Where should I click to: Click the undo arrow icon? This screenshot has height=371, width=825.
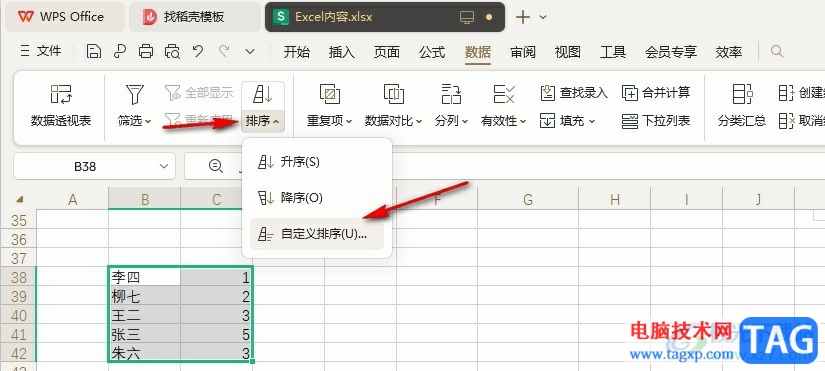pos(198,51)
